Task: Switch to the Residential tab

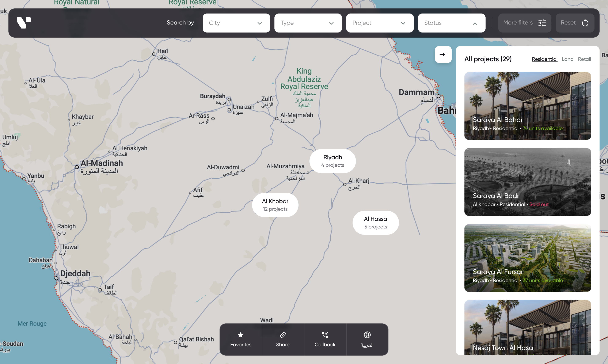Action: pyautogui.click(x=544, y=59)
